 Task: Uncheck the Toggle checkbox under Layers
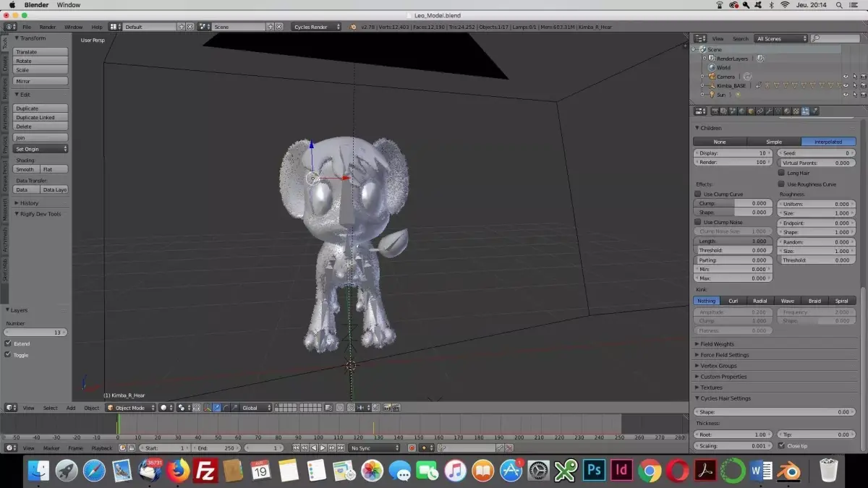tap(8, 355)
